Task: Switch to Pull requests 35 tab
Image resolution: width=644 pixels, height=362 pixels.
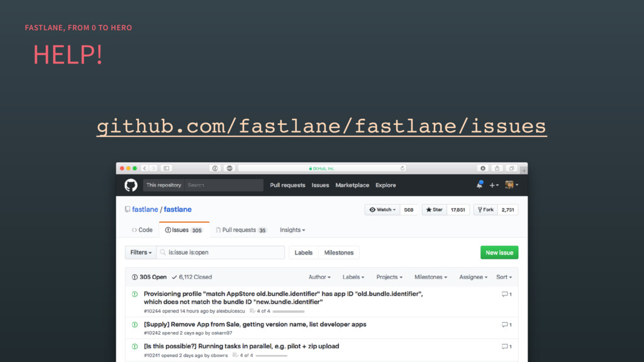Action: click(241, 230)
